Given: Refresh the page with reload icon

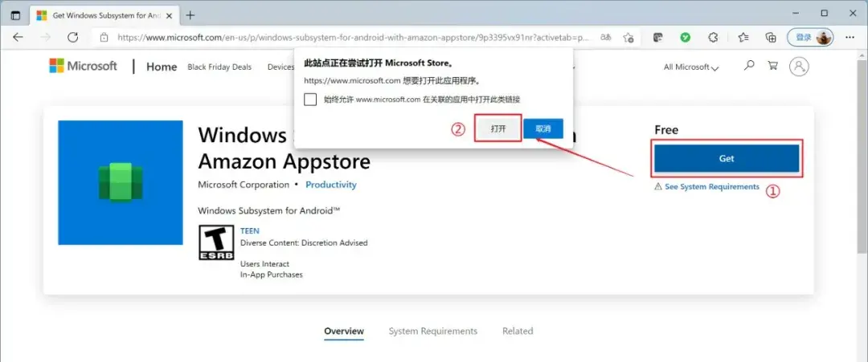Looking at the screenshot, I should (x=72, y=37).
